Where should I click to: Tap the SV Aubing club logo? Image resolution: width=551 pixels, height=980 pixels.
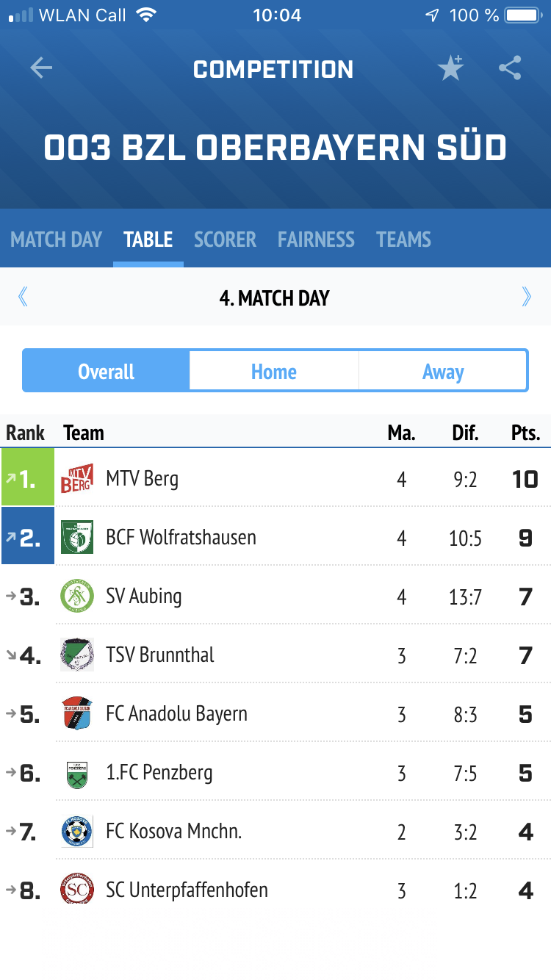click(x=77, y=597)
